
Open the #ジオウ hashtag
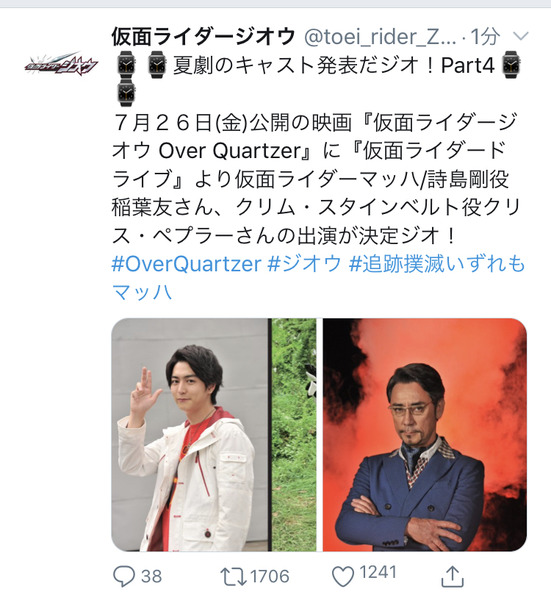[304, 264]
